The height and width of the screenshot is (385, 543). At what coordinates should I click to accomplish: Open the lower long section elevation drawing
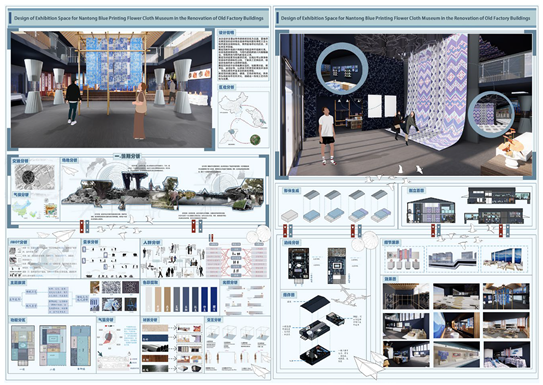tap(496, 216)
